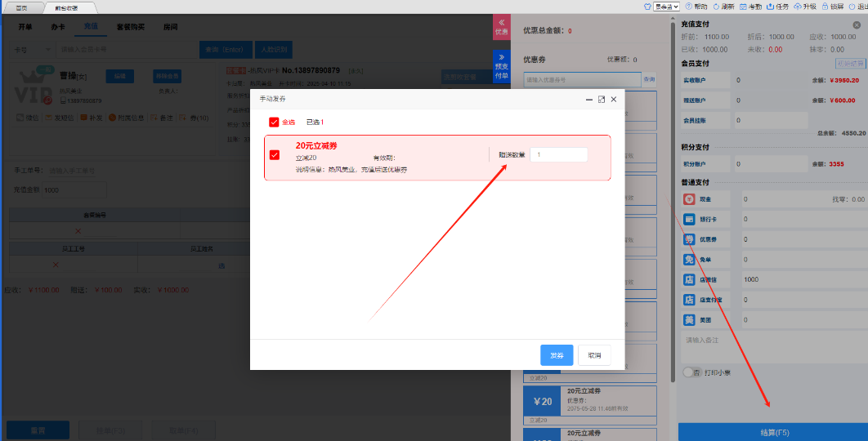The width and height of the screenshot is (868, 441).
Task: Toggle the 全选 select-all checkbox
Action: 274,122
